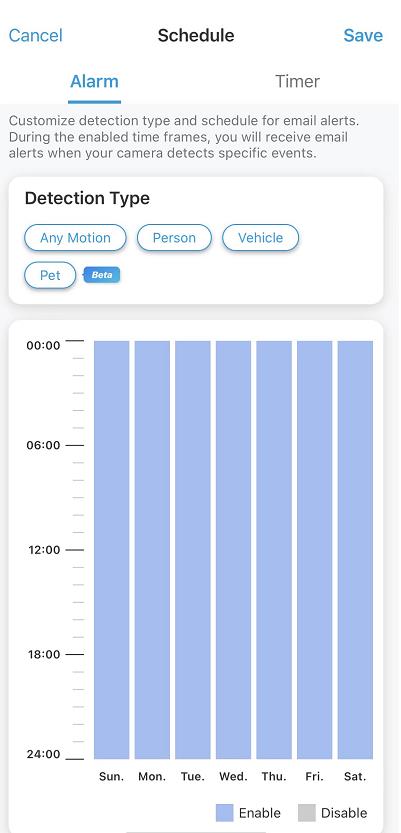
Task: Save the schedule
Action: pos(363,36)
